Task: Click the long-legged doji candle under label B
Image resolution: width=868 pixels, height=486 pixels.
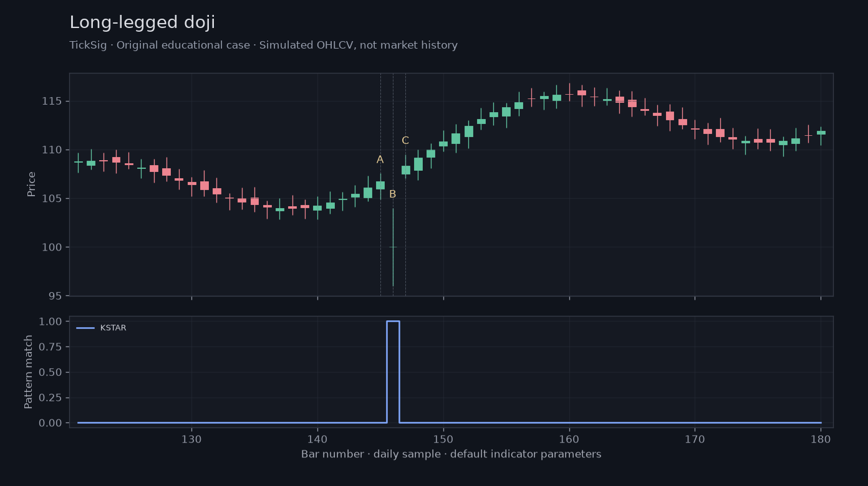Action: (x=393, y=247)
